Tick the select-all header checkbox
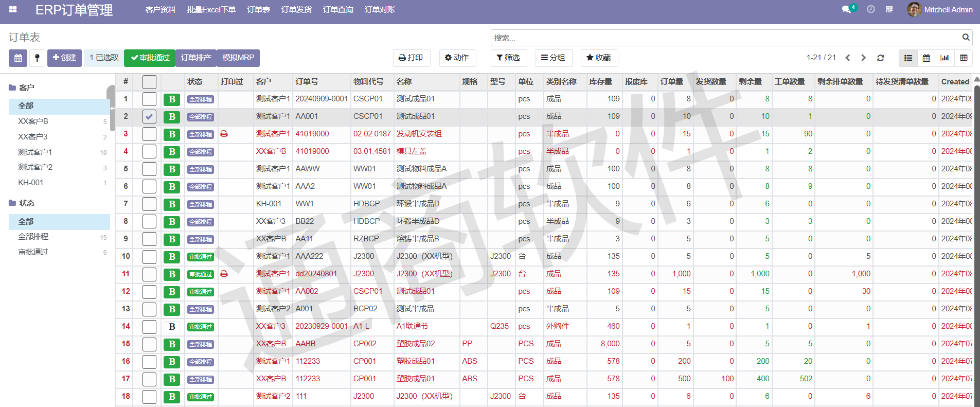 [x=149, y=82]
